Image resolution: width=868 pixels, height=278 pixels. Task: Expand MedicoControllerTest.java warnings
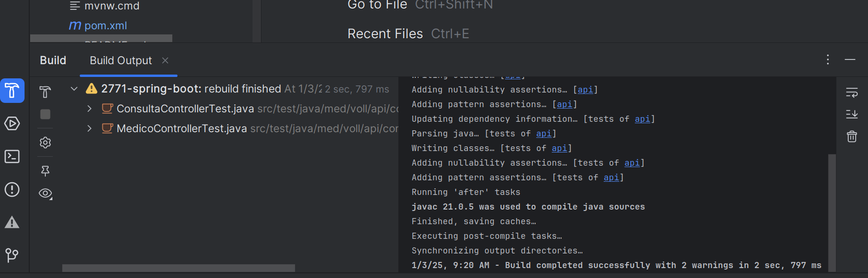tap(89, 128)
